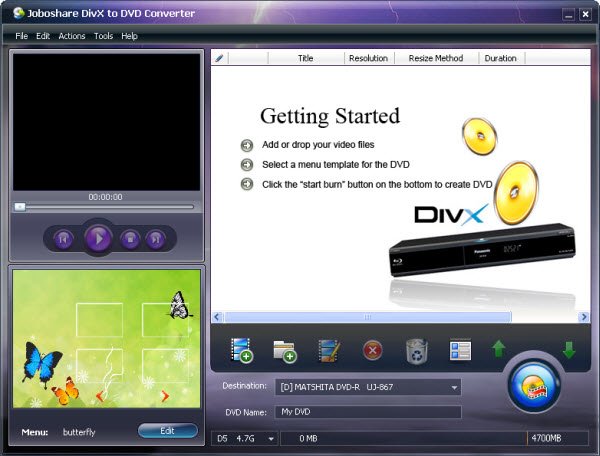Click the preview seek slider handle

coord(20,207)
